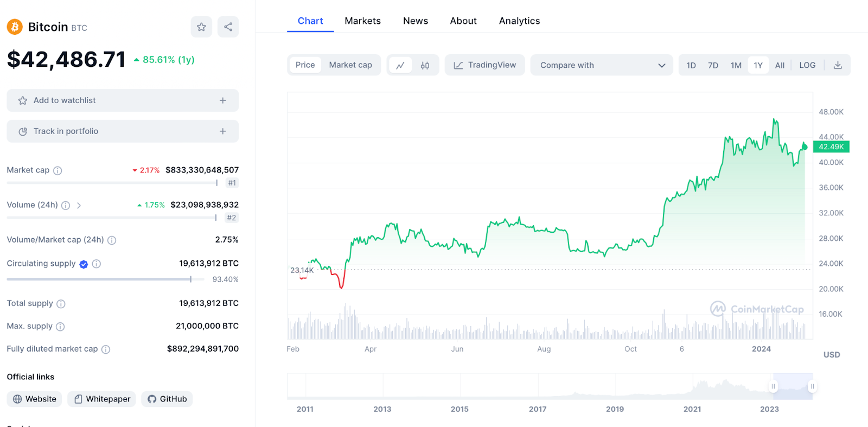This screenshot has width=868, height=427.
Task: Click the left range slider handle
Action: click(x=773, y=386)
